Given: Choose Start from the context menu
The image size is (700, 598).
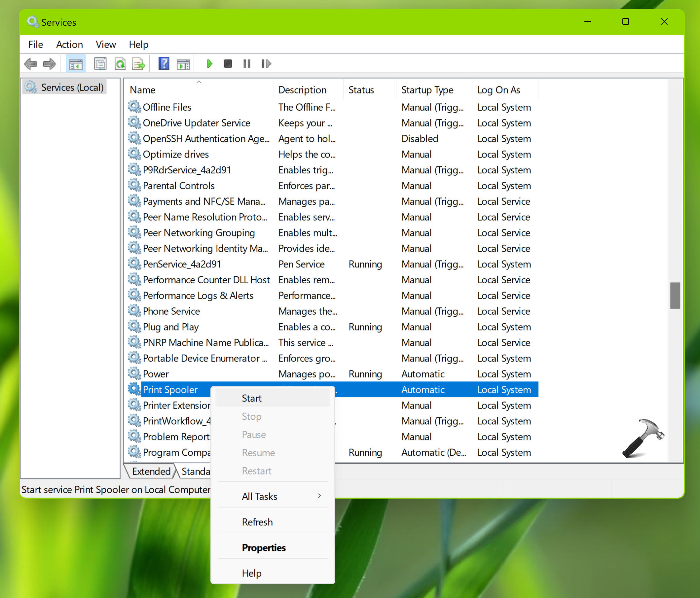Looking at the screenshot, I should click(252, 399).
